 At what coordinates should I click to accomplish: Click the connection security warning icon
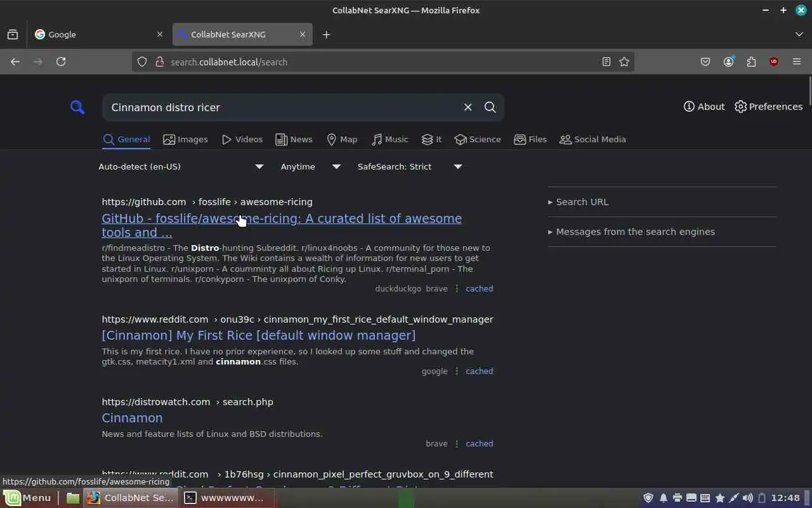coord(159,62)
